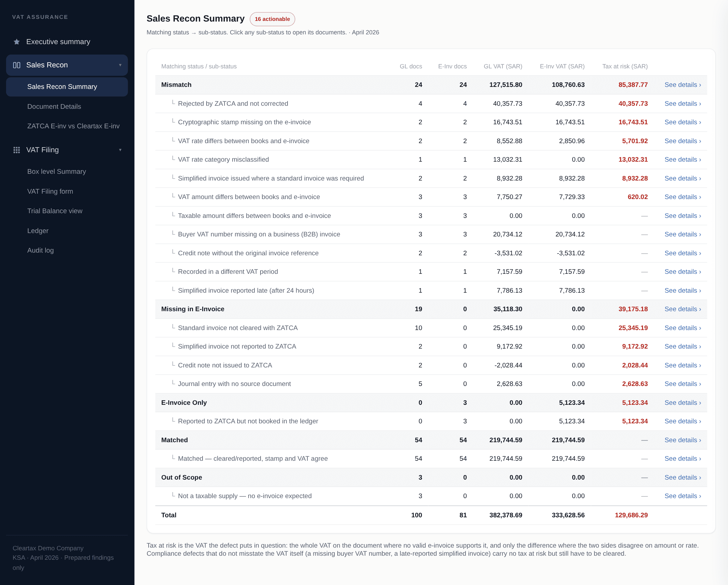728x585 pixels.
Task: Open sub-status Recorded in a different VAT period
Action: 228,272
